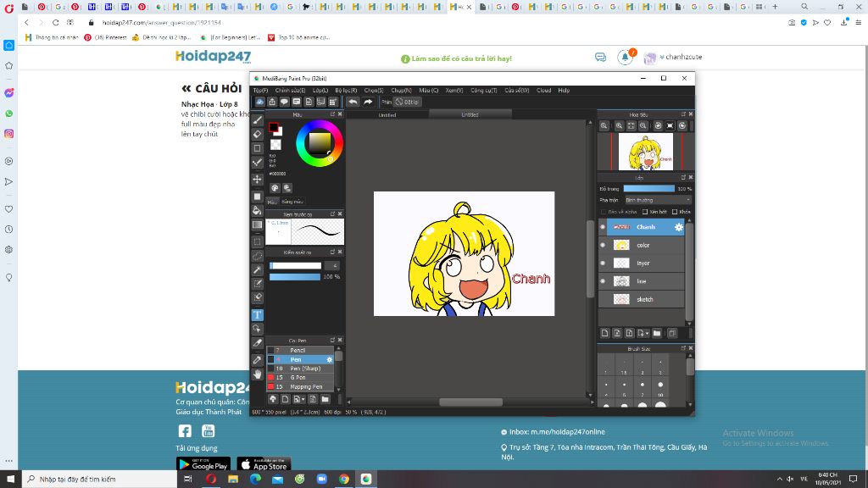Click the Undo arrow in the toolbar
Screen dimensions: 868x488
pos(353,102)
